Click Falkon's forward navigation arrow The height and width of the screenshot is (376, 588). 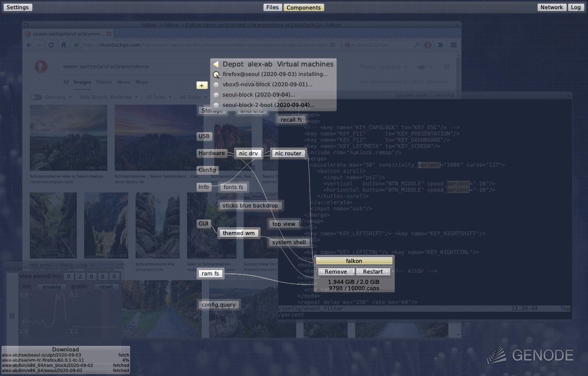coord(39,45)
